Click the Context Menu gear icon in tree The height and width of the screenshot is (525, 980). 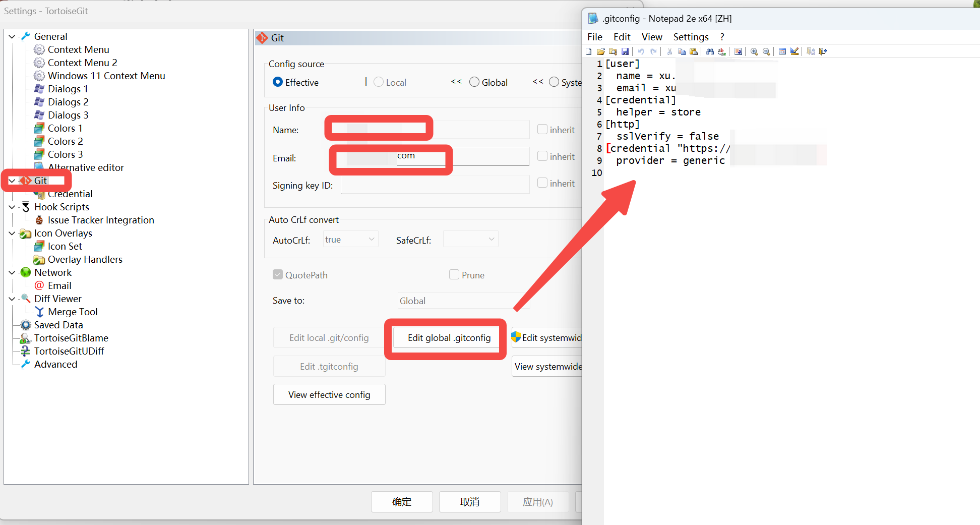pyautogui.click(x=39, y=49)
